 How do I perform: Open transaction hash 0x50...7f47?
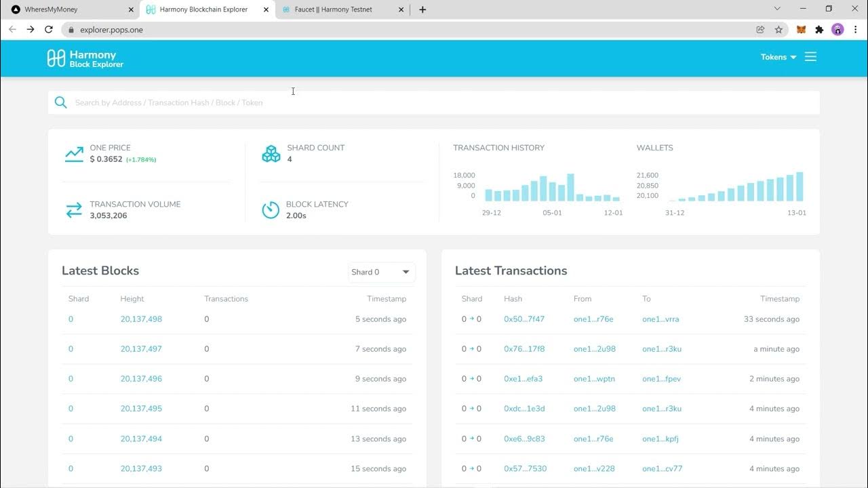coord(524,319)
